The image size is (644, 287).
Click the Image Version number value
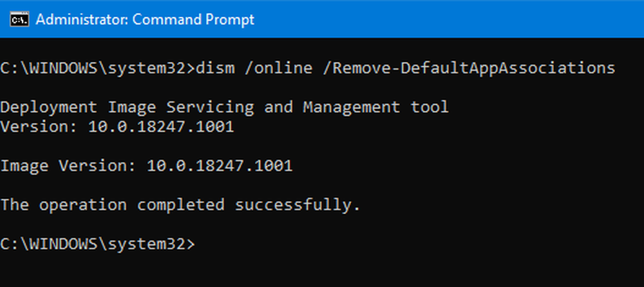click(220, 166)
